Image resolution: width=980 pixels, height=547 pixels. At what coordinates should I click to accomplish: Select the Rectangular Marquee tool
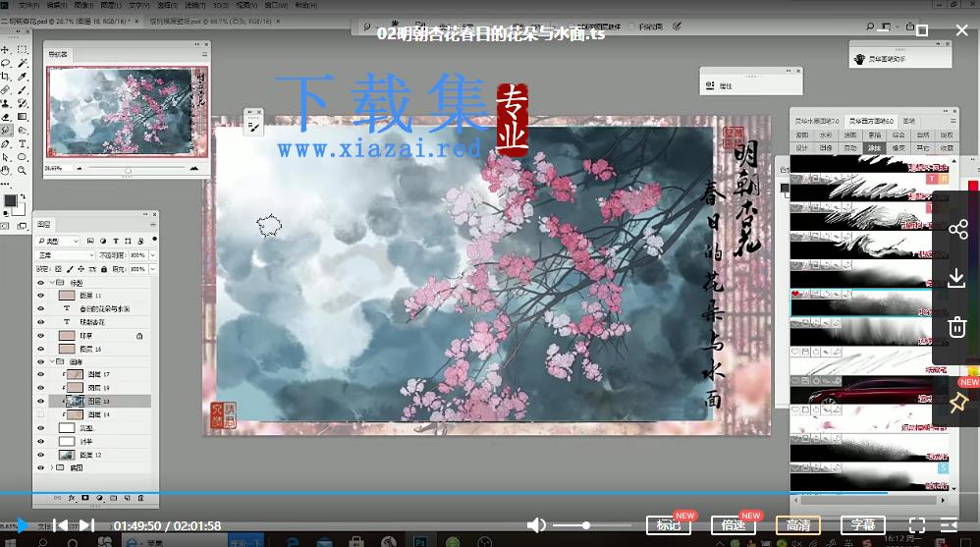(23, 49)
